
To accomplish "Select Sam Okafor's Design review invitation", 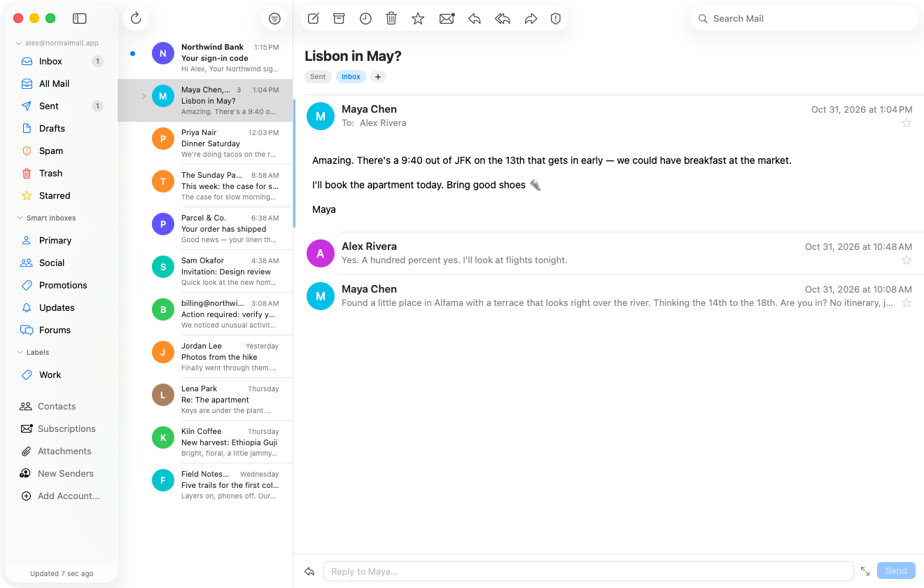I will (205, 272).
